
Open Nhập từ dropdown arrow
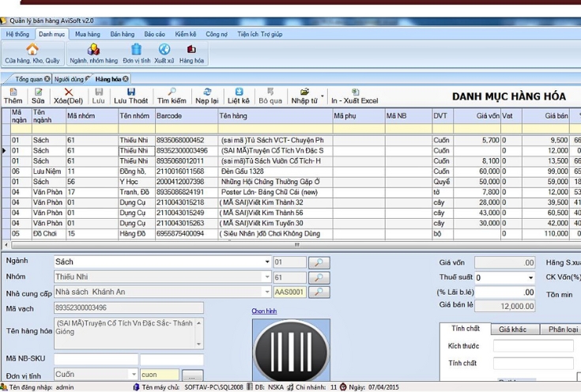[x=322, y=96]
